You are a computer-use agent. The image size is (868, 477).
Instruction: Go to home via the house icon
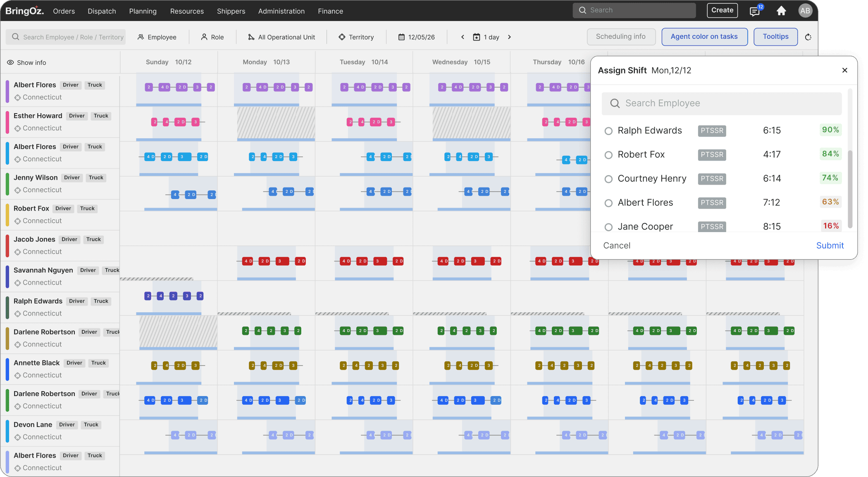point(781,11)
